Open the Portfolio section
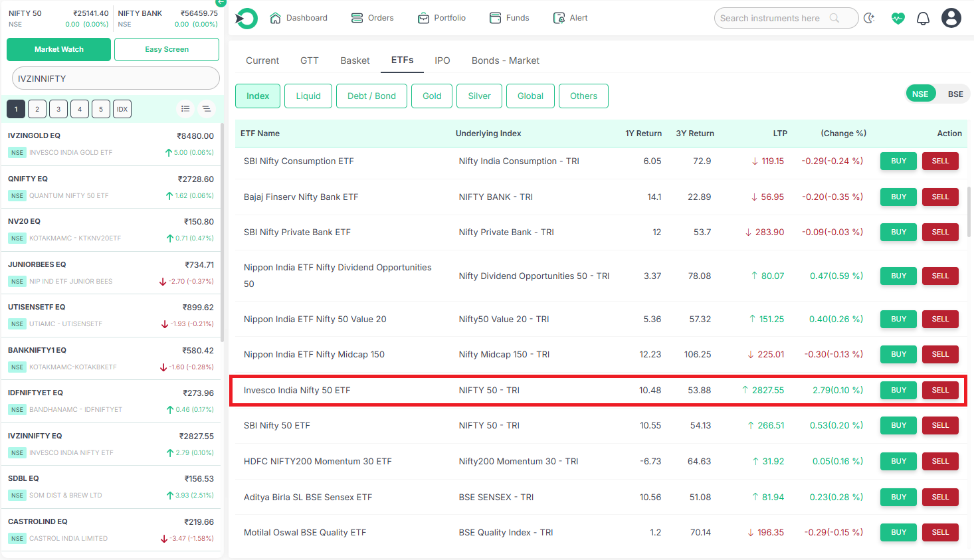Image resolution: width=974 pixels, height=560 pixels. point(441,18)
